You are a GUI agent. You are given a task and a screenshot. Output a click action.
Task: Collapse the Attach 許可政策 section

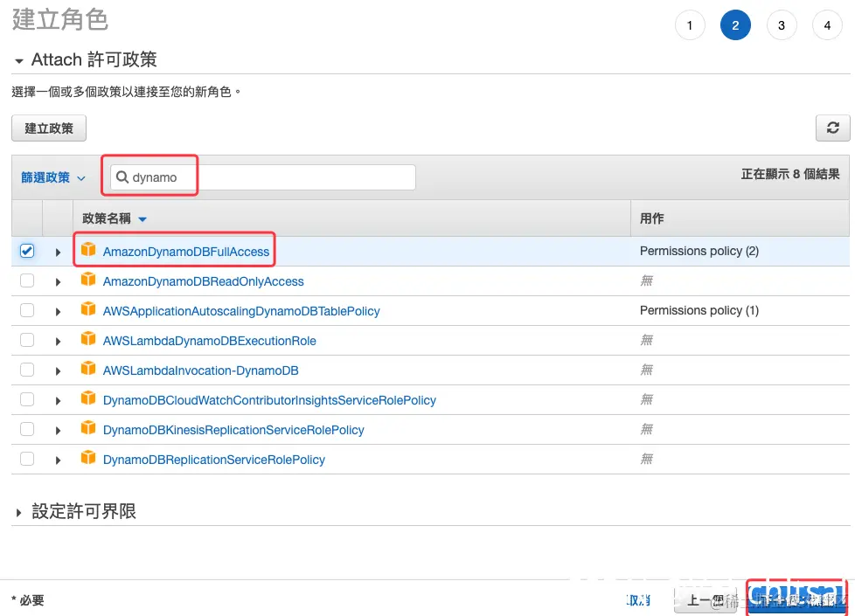coord(19,61)
